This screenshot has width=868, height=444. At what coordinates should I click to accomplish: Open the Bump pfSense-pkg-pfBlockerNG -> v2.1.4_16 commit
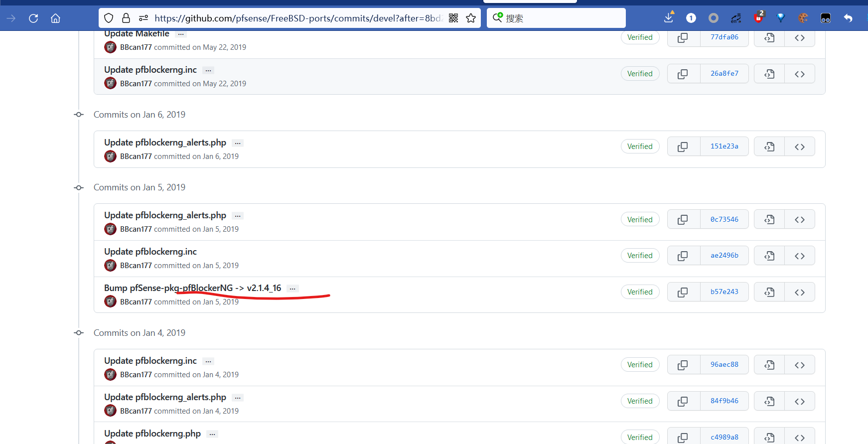[192, 288]
